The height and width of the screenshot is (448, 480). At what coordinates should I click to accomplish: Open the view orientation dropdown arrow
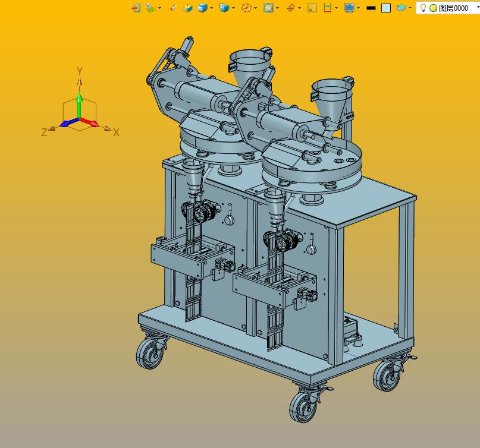(x=234, y=8)
